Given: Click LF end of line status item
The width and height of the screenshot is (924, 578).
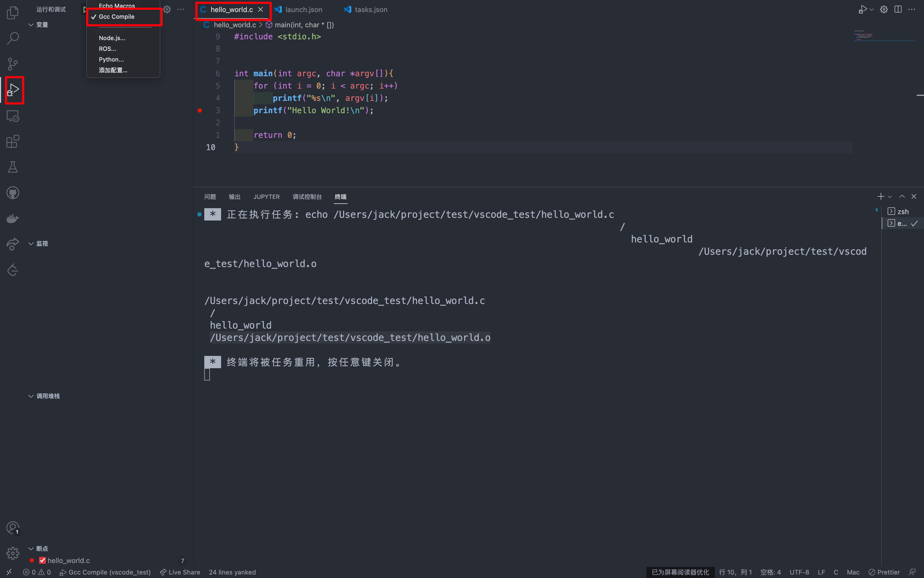Looking at the screenshot, I should (821, 572).
